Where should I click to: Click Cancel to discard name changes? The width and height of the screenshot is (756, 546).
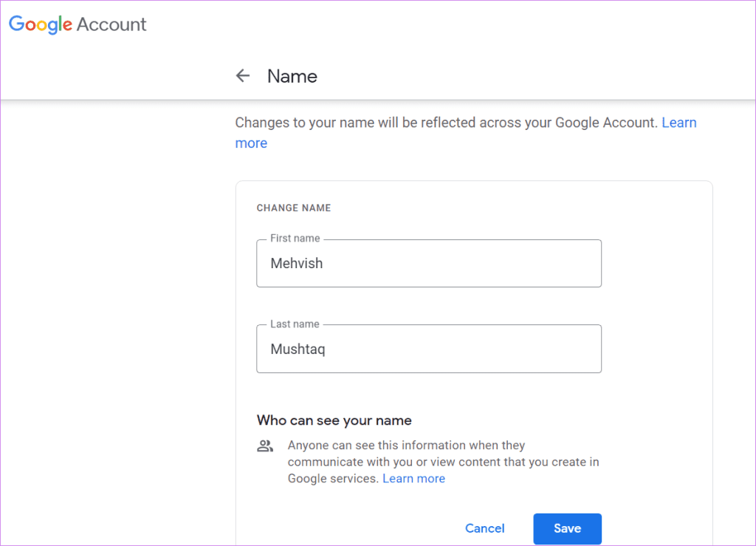484,528
